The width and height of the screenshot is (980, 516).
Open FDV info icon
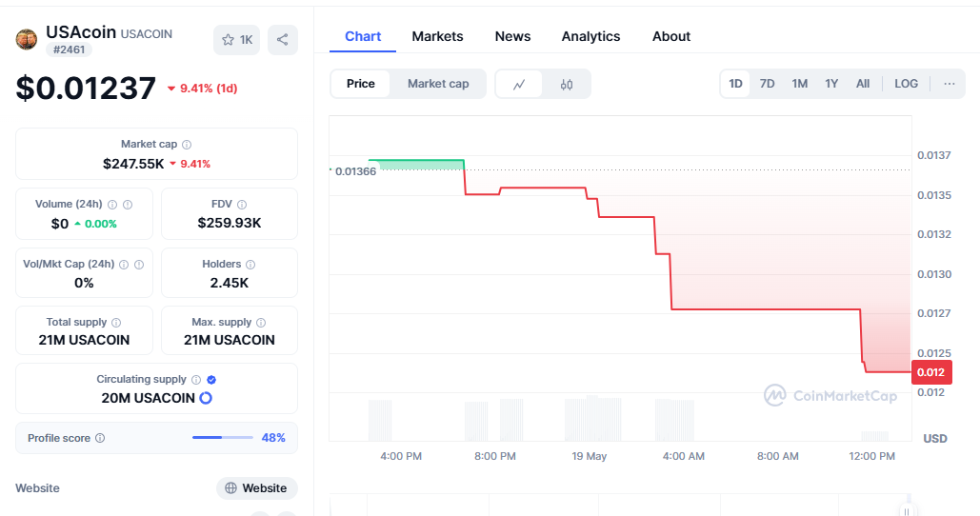point(242,205)
